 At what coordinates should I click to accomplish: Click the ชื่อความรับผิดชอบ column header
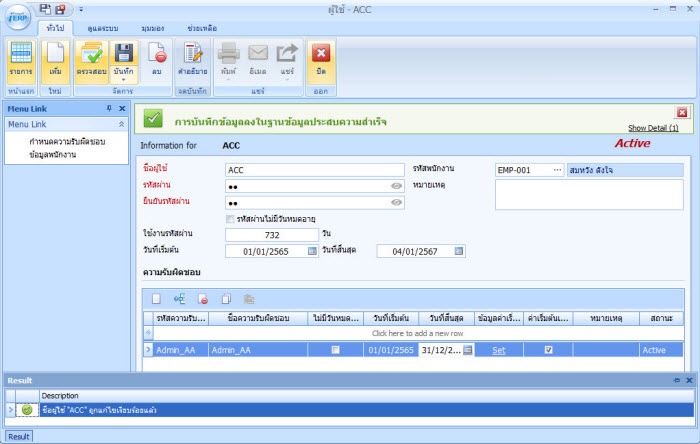[x=258, y=318]
